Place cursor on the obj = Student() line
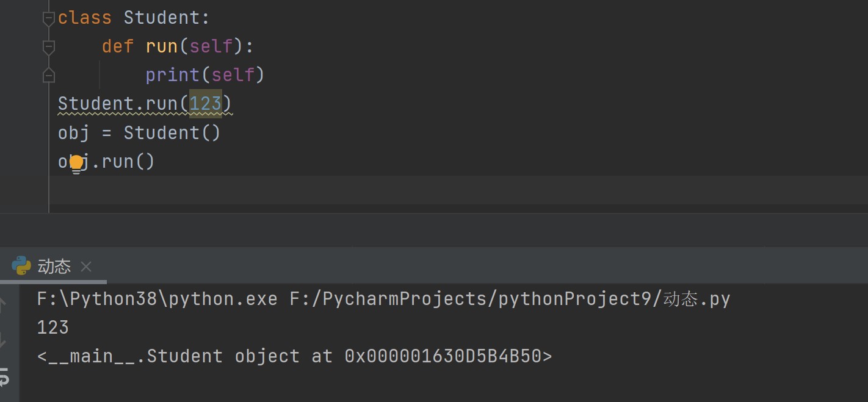The image size is (868, 402). tap(139, 133)
